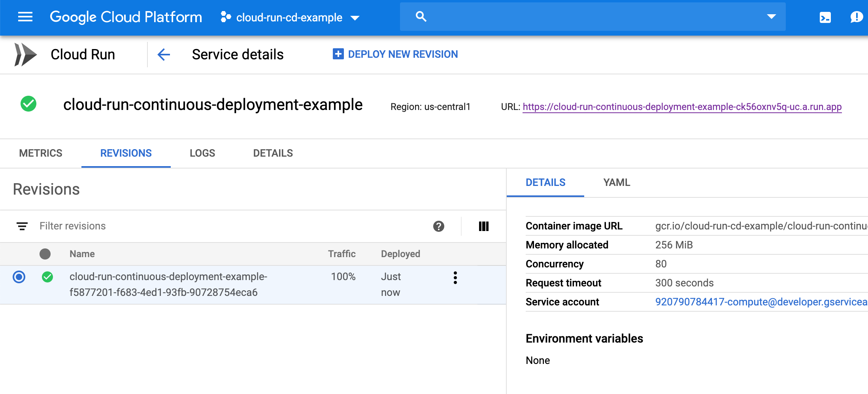Click the Memory allocated label
This screenshot has height=394, width=868.
(x=567, y=245)
